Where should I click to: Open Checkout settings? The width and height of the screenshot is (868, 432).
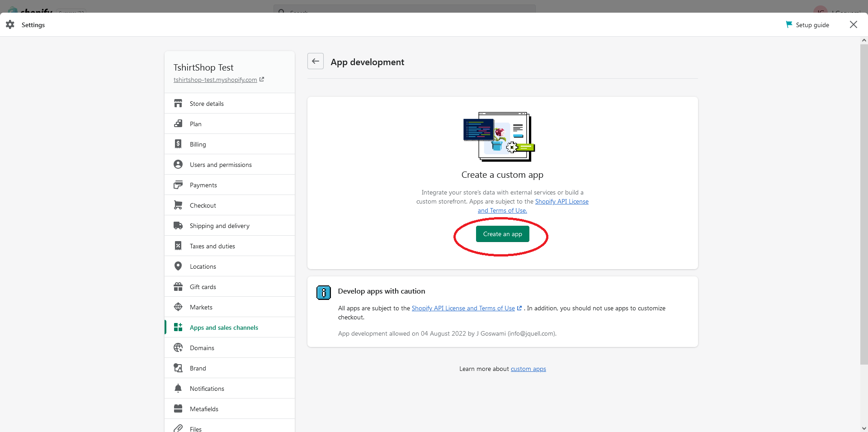pos(230,205)
